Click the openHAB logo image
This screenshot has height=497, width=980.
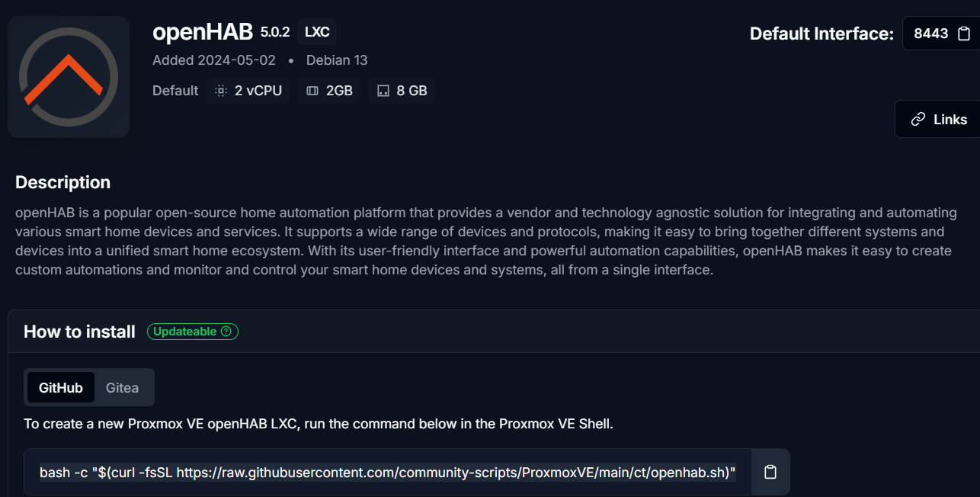(x=69, y=77)
